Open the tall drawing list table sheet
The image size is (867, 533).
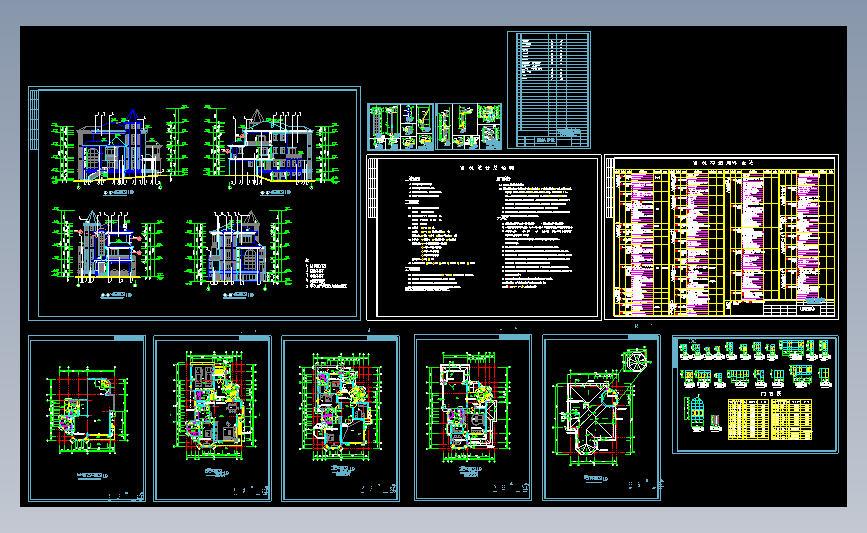click(549, 90)
